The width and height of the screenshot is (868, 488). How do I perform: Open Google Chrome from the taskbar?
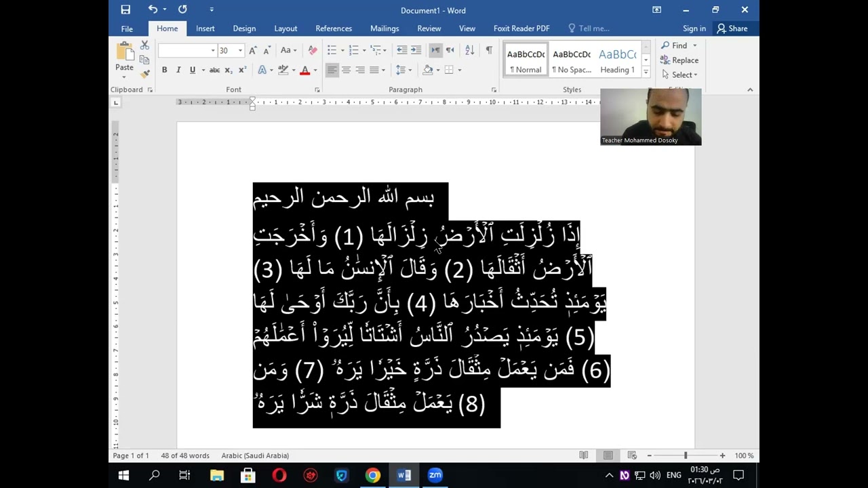(x=372, y=475)
